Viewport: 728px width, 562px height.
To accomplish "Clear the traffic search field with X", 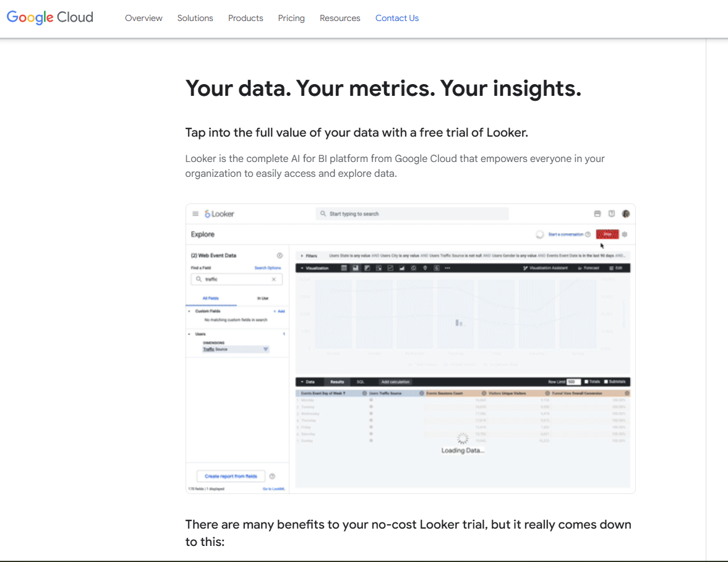I will tap(274, 279).
